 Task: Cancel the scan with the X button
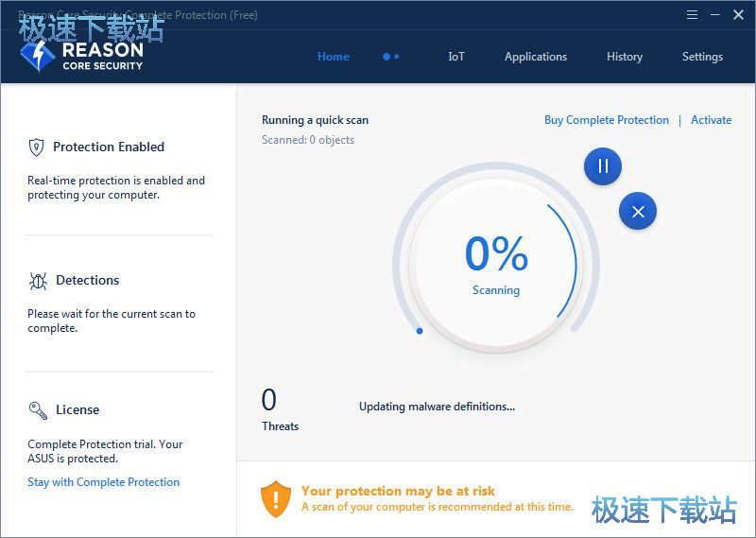638,212
